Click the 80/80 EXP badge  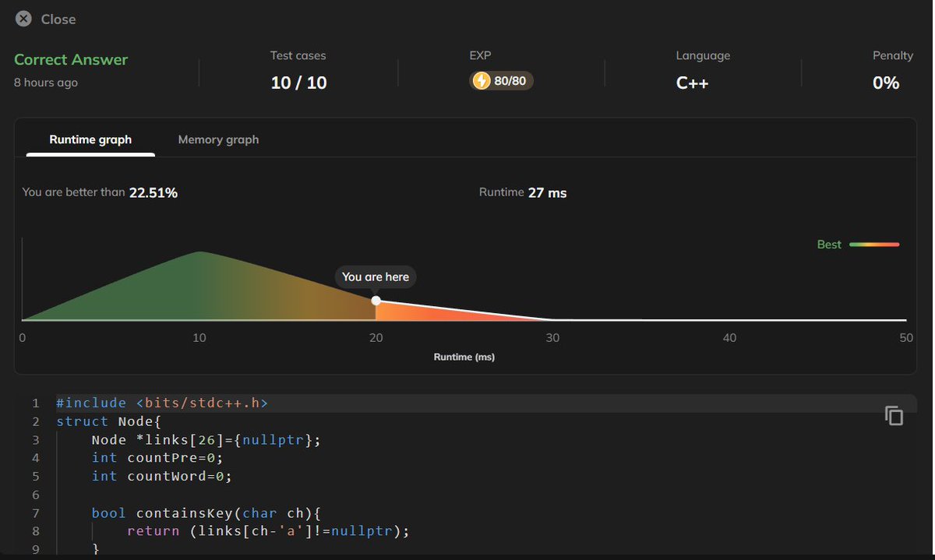[502, 80]
